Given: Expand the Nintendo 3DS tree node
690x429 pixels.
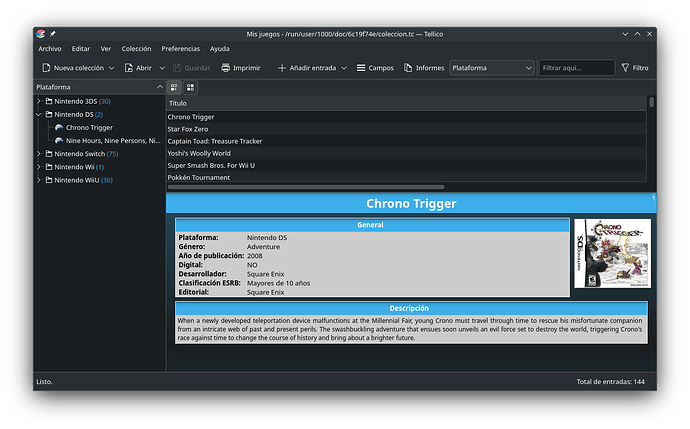Looking at the screenshot, I should click(39, 101).
